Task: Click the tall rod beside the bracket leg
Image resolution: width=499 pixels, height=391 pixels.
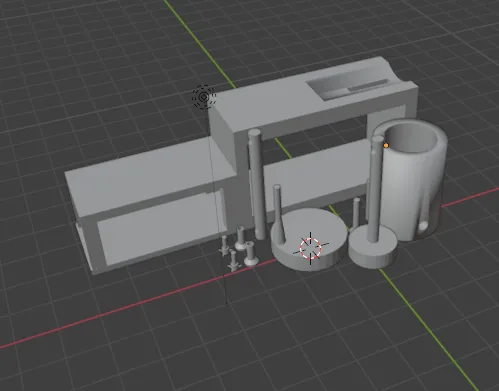Action: (257, 183)
